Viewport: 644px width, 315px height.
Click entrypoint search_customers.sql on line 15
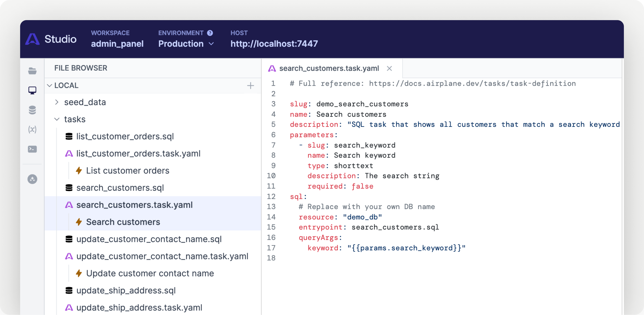[x=369, y=227]
